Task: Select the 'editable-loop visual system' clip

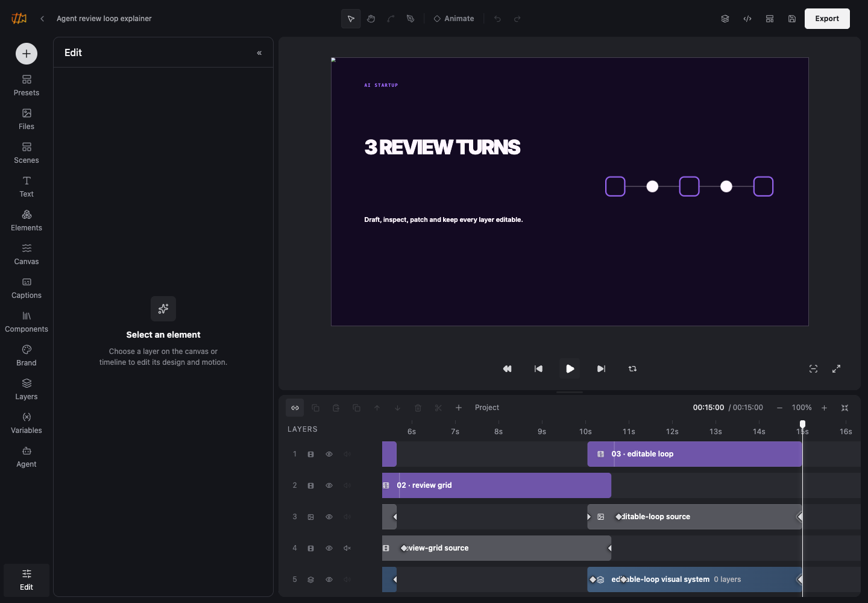Action: pyautogui.click(x=694, y=579)
